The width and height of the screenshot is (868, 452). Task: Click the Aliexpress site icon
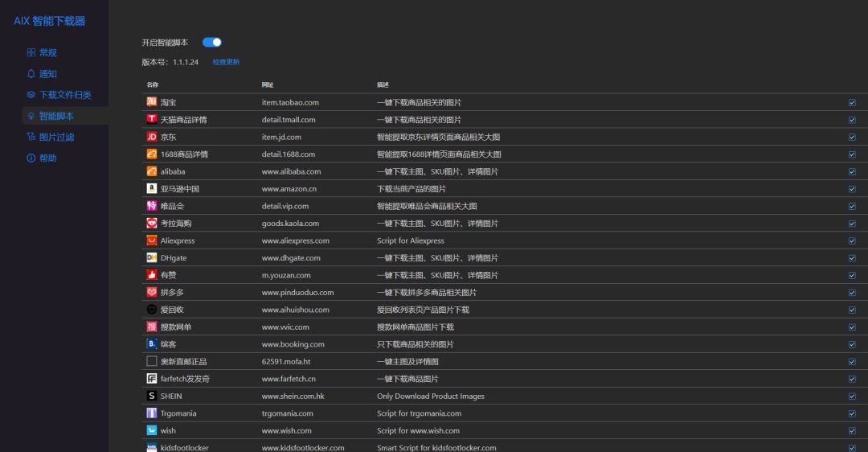pyautogui.click(x=151, y=240)
